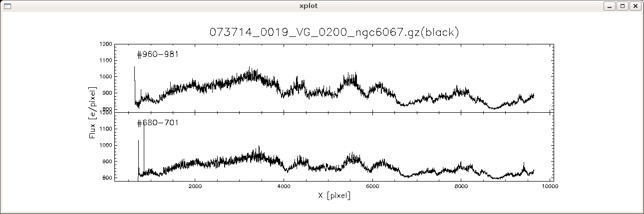The height and width of the screenshot is (214, 644).
Task: Minimize the xplot window
Action: [609, 6]
